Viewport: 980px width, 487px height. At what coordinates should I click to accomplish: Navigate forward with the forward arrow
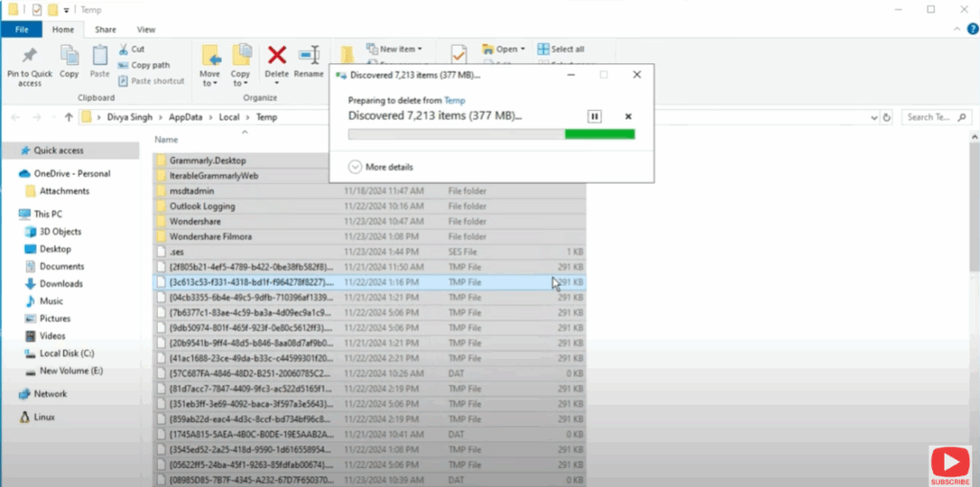point(36,117)
